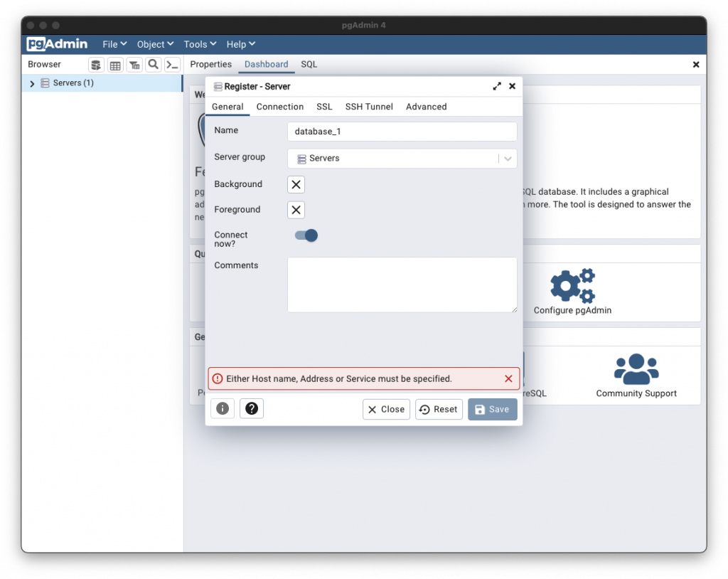This screenshot has width=728, height=579.
Task: Click inside the Comments text area
Action: click(x=402, y=285)
